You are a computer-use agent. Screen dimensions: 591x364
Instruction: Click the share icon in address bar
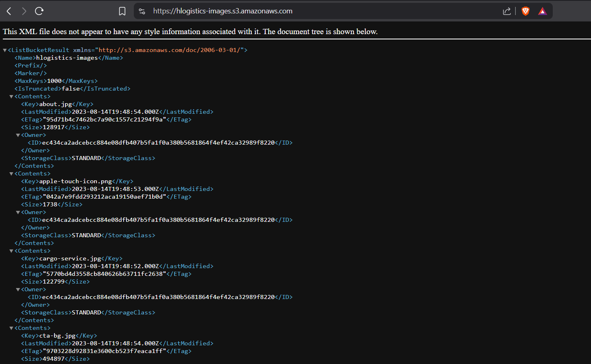click(507, 11)
